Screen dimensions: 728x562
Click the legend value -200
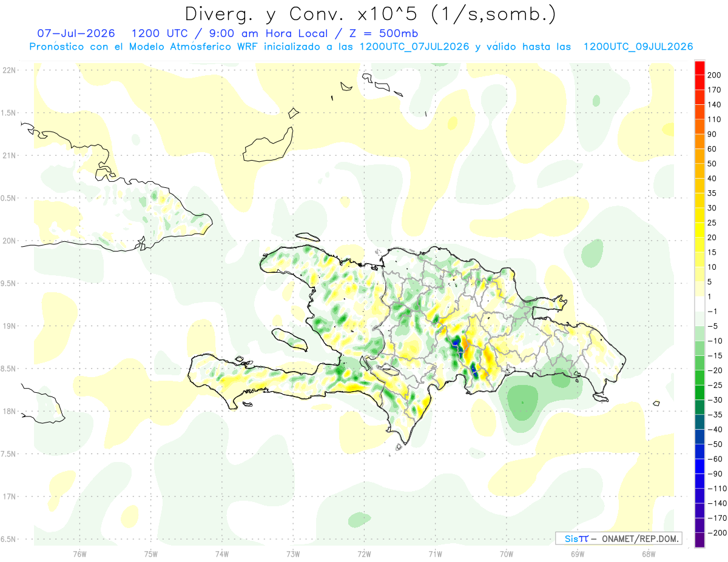point(716,533)
